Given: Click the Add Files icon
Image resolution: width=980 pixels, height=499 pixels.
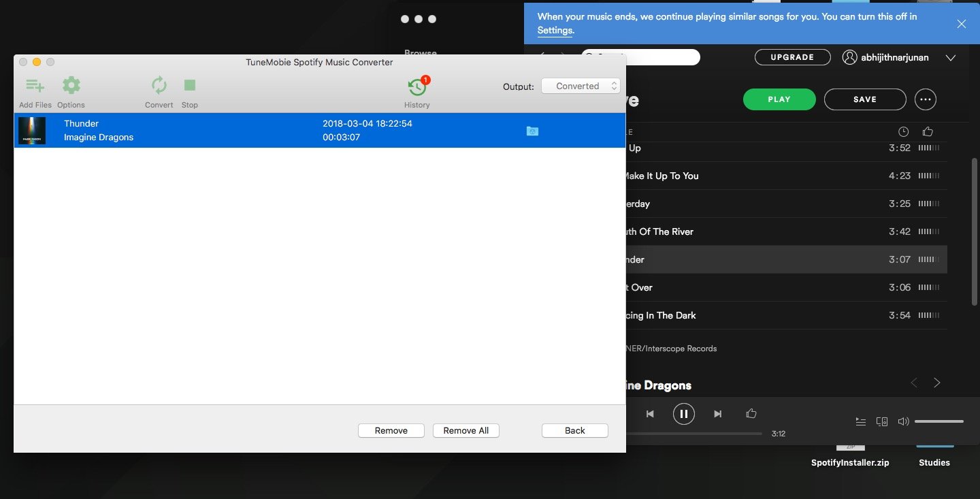Looking at the screenshot, I should click(x=35, y=86).
